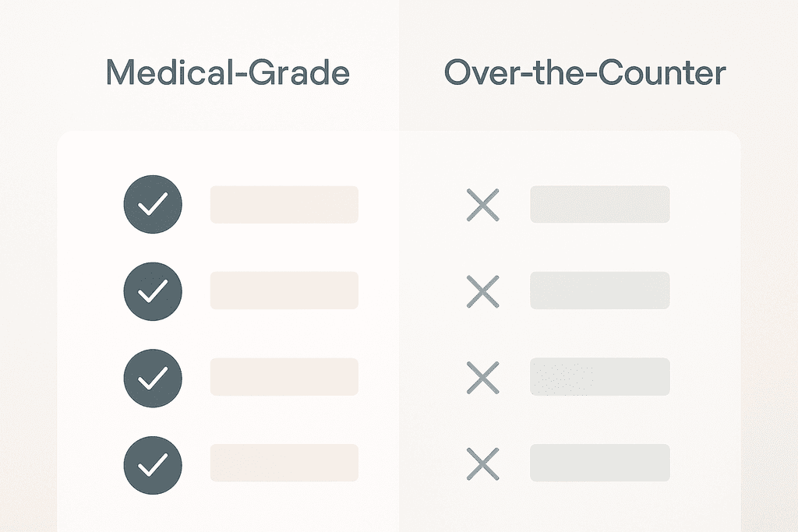
Task: Click the last beige bar under Medical-Grade
Action: click(x=284, y=463)
